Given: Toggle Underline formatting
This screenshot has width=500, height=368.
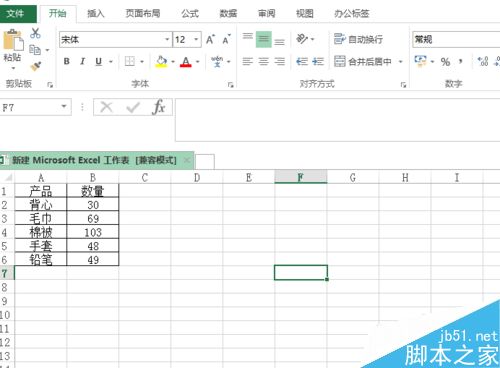Looking at the screenshot, I should (98, 62).
